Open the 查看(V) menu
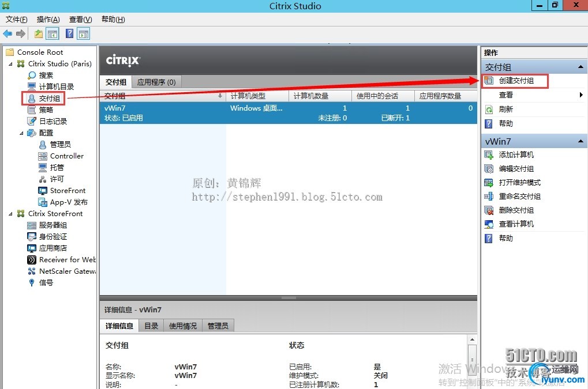The height and width of the screenshot is (389, 588). 80,20
